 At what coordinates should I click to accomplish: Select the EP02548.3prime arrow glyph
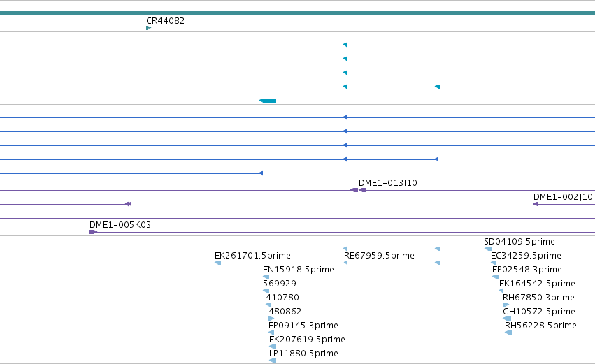[x=495, y=277]
